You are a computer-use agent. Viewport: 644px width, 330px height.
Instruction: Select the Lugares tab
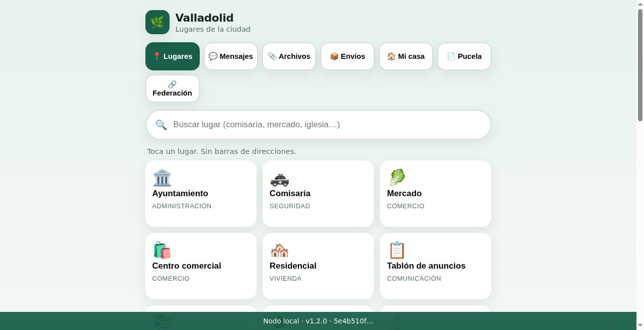point(173,56)
